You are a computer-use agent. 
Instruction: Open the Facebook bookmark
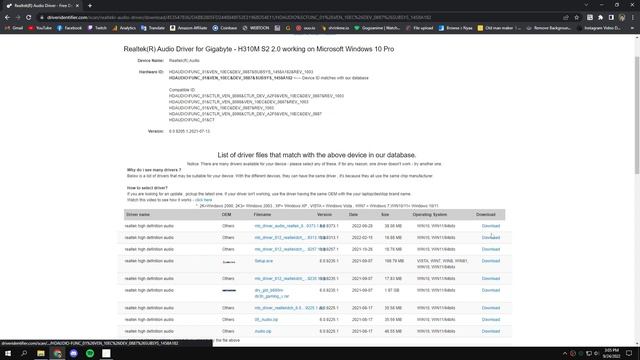69,28
